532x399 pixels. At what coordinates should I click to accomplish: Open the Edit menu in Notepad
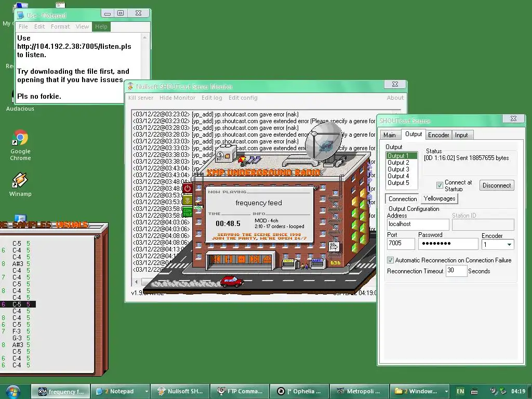39,26
